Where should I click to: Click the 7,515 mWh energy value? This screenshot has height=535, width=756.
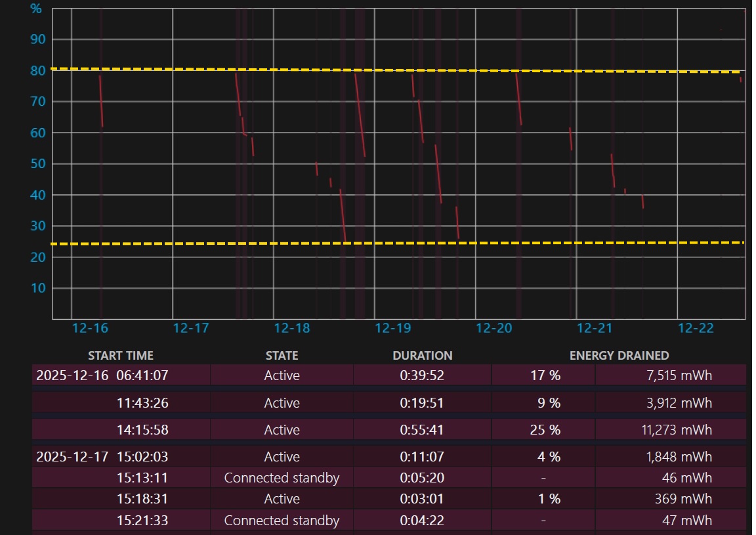coord(679,375)
